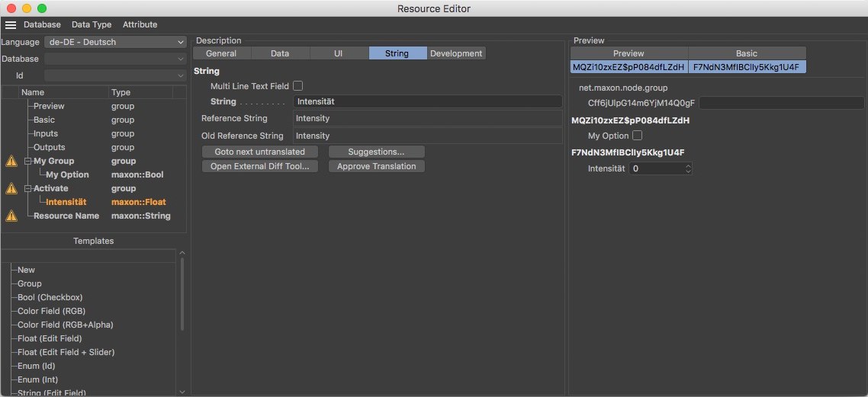The height and width of the screenshot is (397, 868).
Task: Toggle the My Option checkbox in Preview
Action: tap(638, 136)
